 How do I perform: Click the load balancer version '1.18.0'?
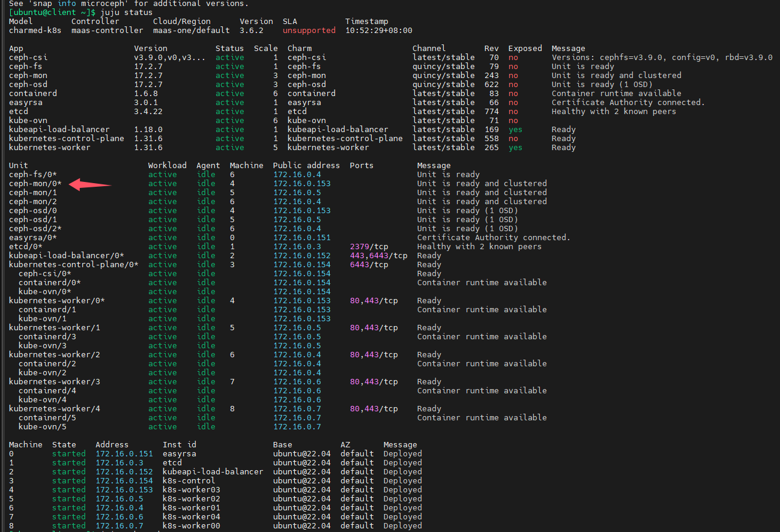tap(148, 130)
